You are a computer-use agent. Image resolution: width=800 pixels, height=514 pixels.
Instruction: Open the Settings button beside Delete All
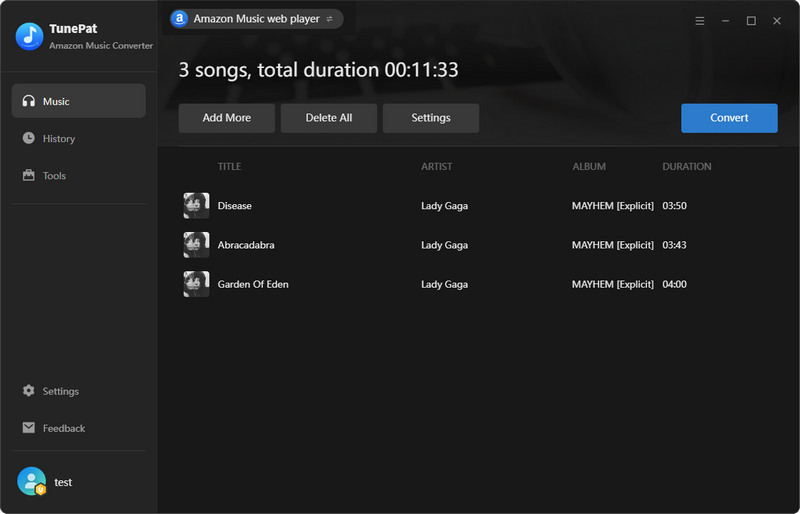click(x=431, y=118)
